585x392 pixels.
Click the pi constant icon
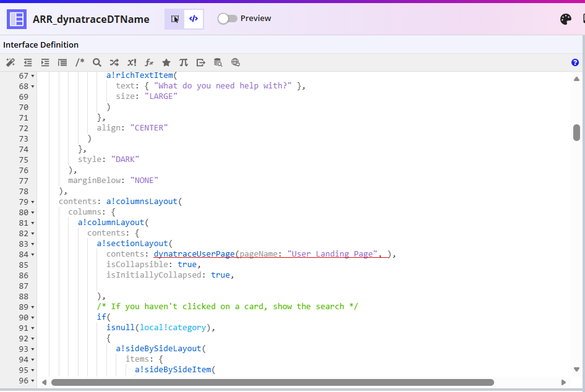coord(184,62)
